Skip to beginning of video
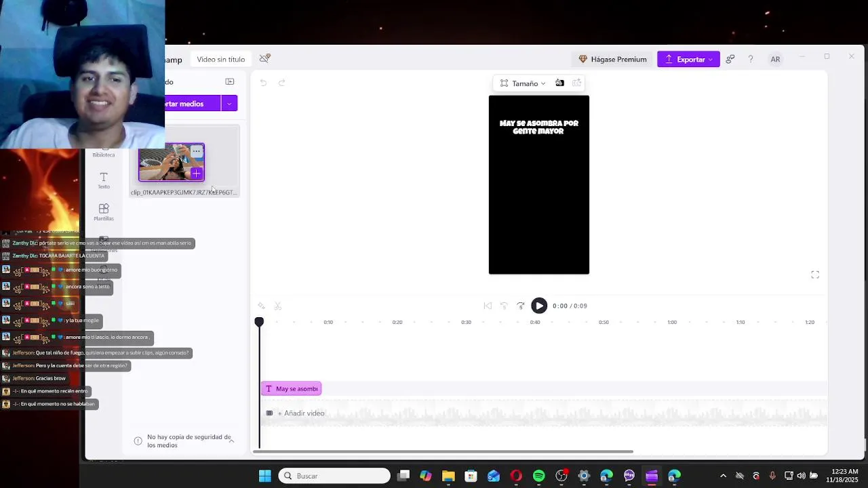The width and height of the screenshot is (868, 488). coord(488,306)
